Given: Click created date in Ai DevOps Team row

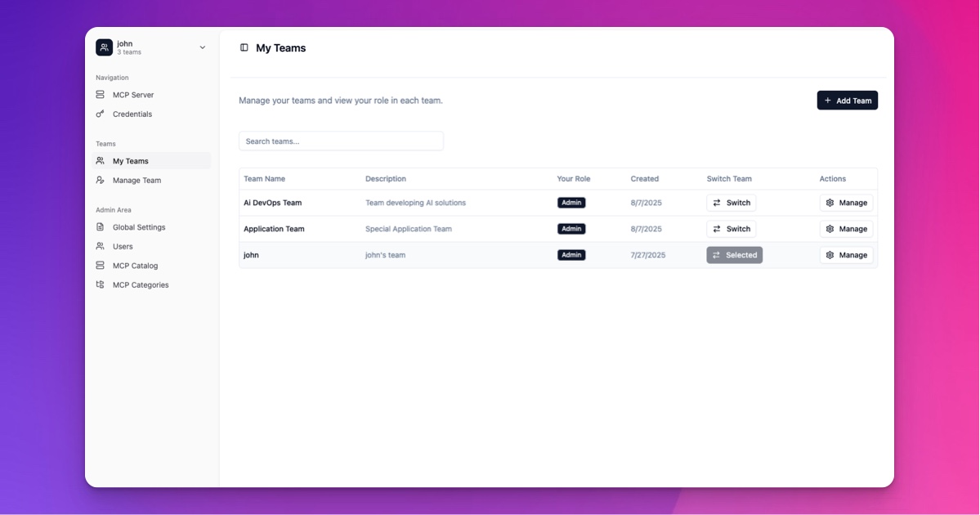Looking at the screenshot, I should click(x=647, y=203).
